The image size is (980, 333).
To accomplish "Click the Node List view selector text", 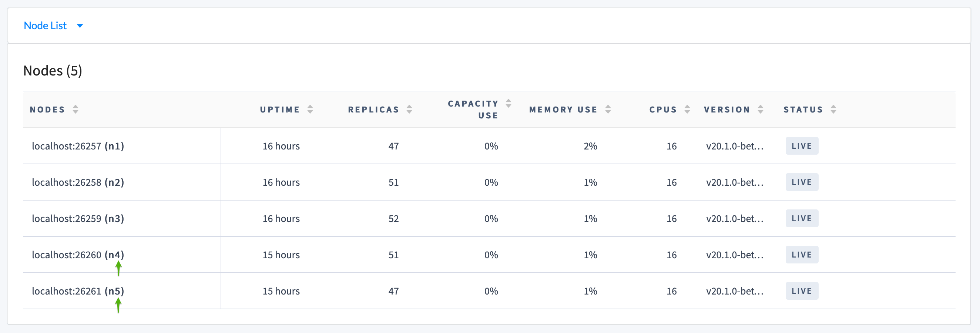I will (x=45, y=26).
